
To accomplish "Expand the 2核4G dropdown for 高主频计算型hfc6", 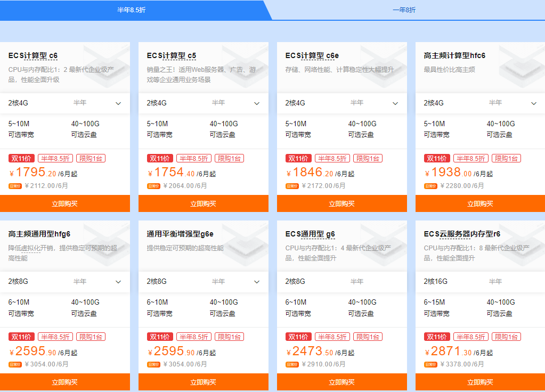I will (x=481, y=103).
